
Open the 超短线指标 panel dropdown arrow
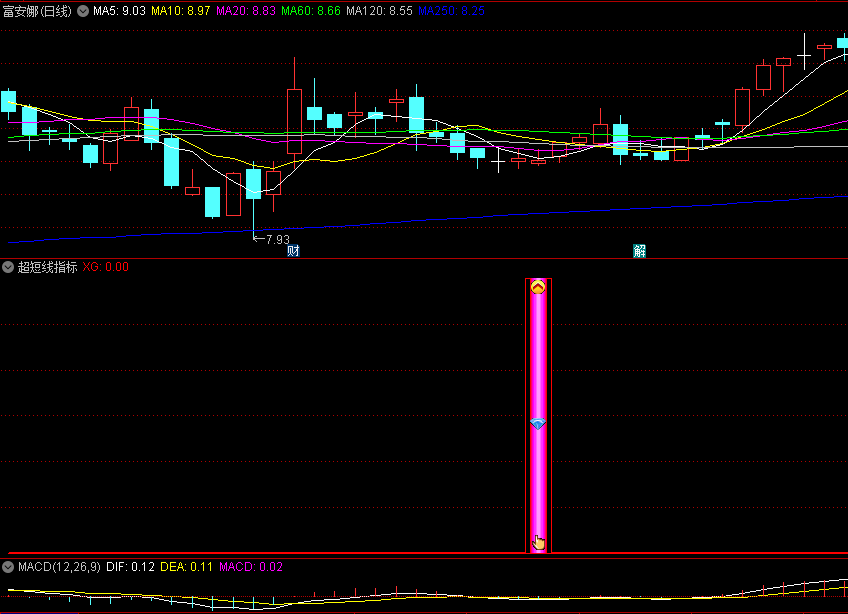(x=8, y=267)
